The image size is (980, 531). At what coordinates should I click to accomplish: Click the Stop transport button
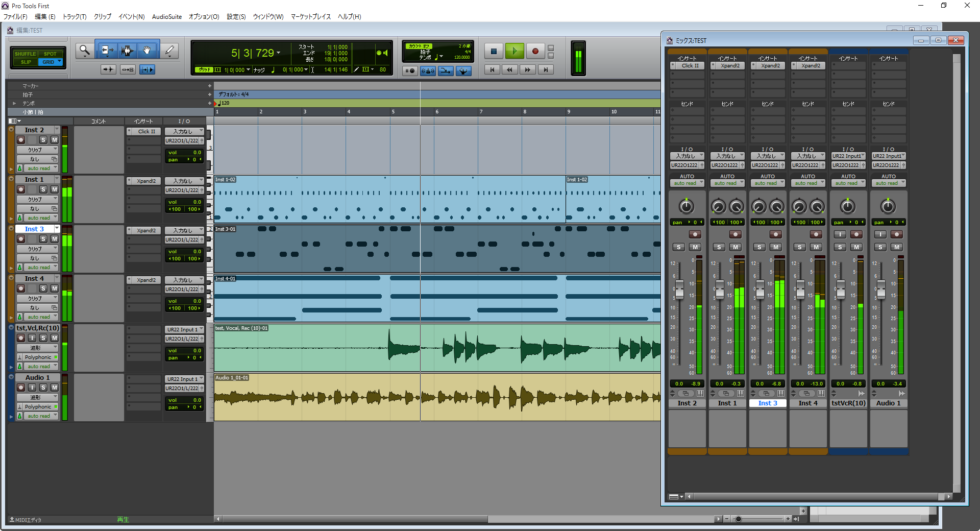494,51
